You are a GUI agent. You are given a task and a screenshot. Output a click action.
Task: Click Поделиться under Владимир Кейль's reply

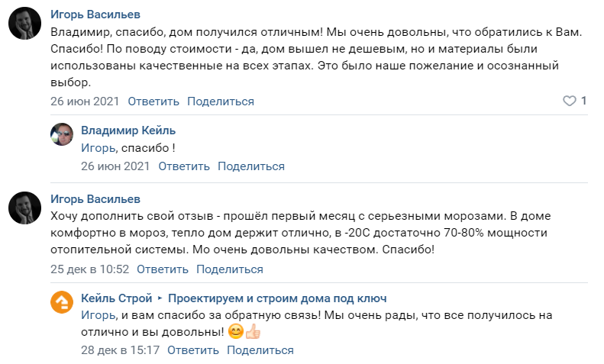pyautogui.click(x=251, y=166)
